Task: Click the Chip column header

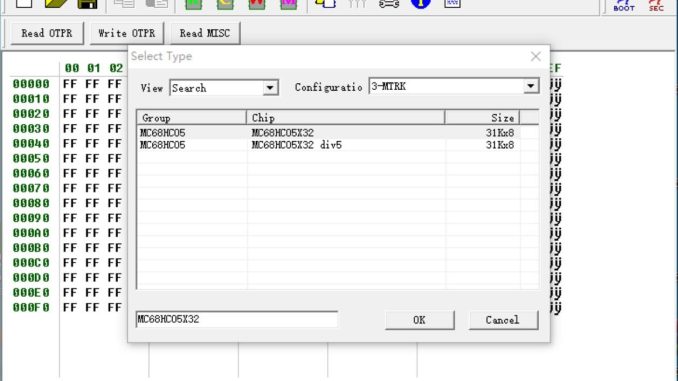Action: pos(345,118)
